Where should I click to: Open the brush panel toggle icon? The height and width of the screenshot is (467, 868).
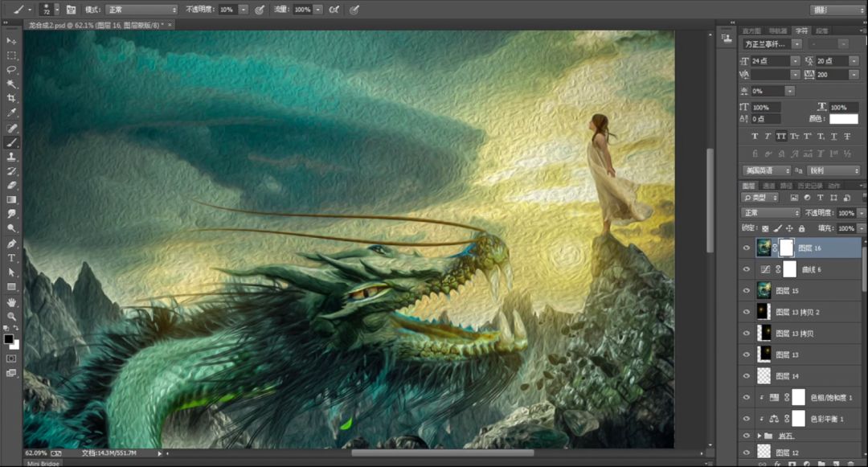tap(71, 10)
